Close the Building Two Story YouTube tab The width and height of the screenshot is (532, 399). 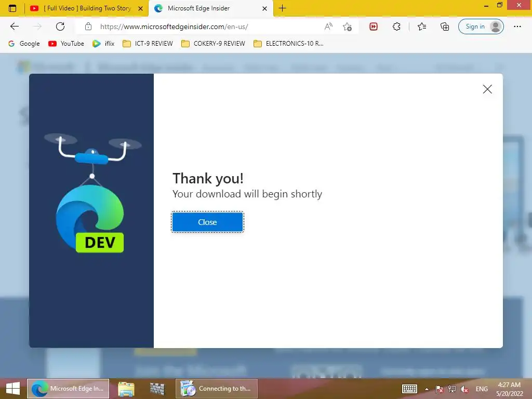click(140, 8)
